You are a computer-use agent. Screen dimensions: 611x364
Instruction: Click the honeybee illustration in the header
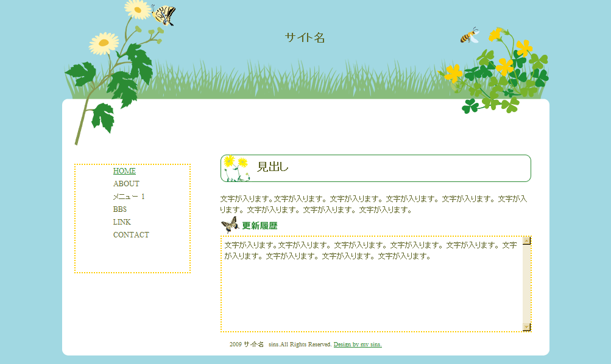coord(469,36)
